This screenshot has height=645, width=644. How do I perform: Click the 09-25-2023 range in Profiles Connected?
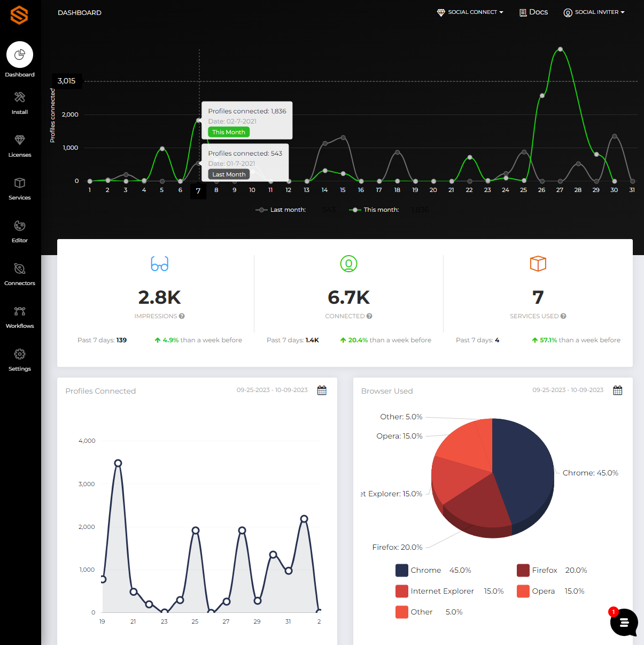[272, 390]
